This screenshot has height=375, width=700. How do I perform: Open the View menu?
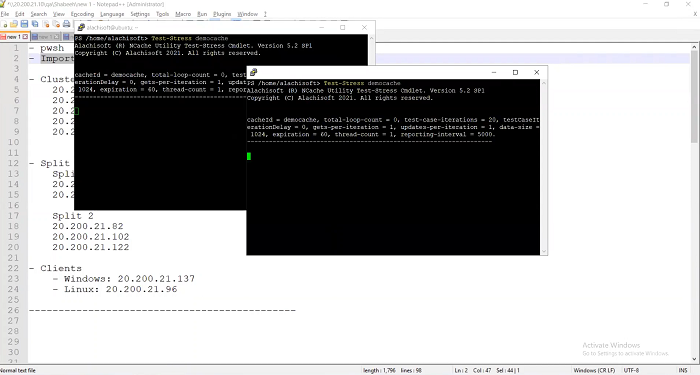click(x=59, y=14)
